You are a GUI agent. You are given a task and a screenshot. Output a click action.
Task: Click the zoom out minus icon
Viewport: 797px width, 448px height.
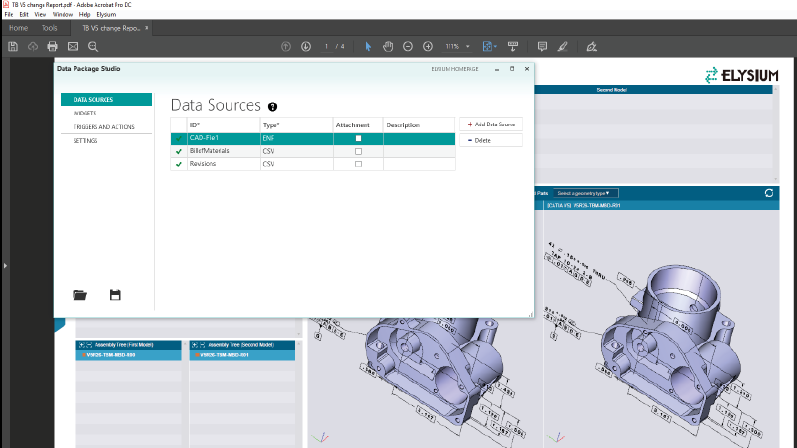click(407, 46)
